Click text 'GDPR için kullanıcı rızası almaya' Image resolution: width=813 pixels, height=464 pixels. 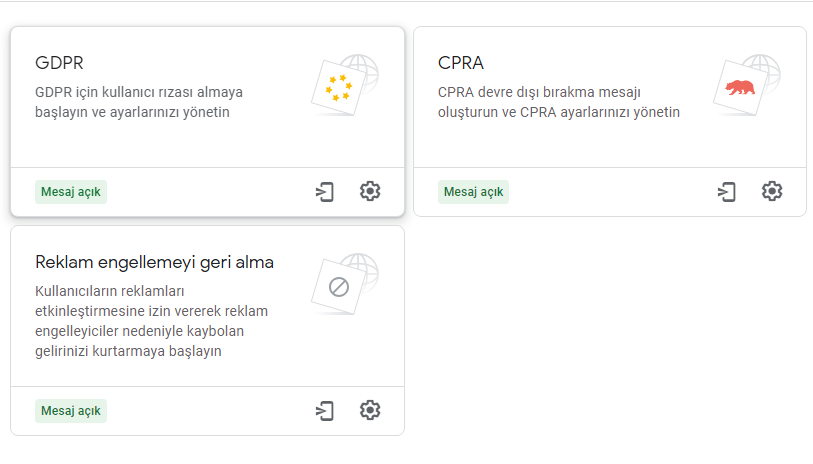click(x=139, y=92)
